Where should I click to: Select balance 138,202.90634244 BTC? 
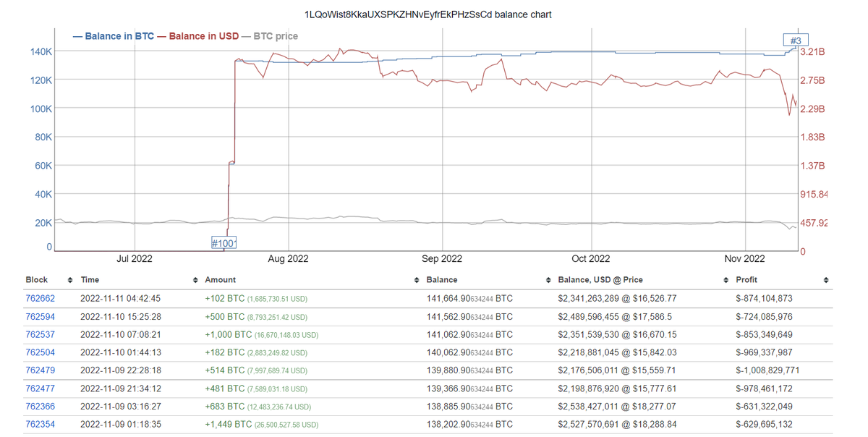(469, 424)
